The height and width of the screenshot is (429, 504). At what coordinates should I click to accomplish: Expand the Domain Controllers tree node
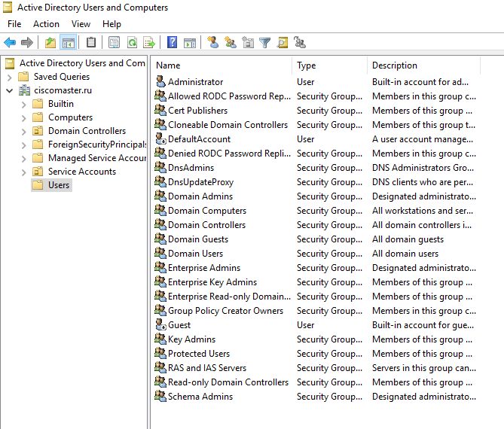24,131
